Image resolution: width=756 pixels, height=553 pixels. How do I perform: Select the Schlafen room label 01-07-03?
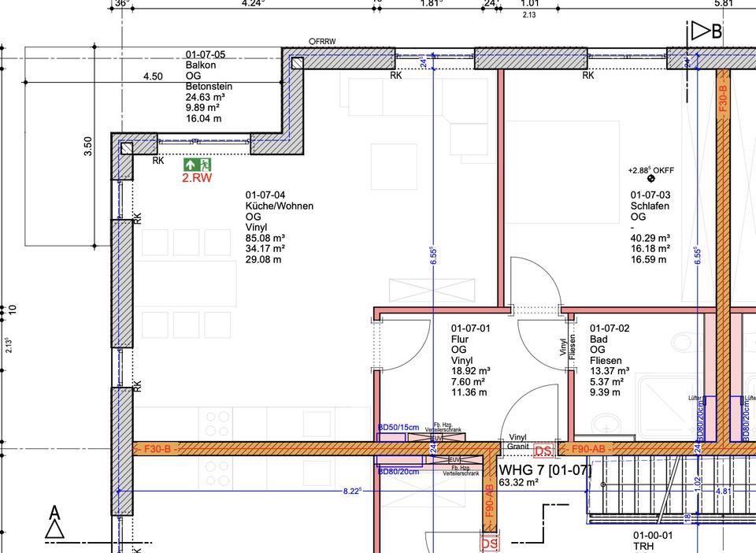[x=650, y=195]
